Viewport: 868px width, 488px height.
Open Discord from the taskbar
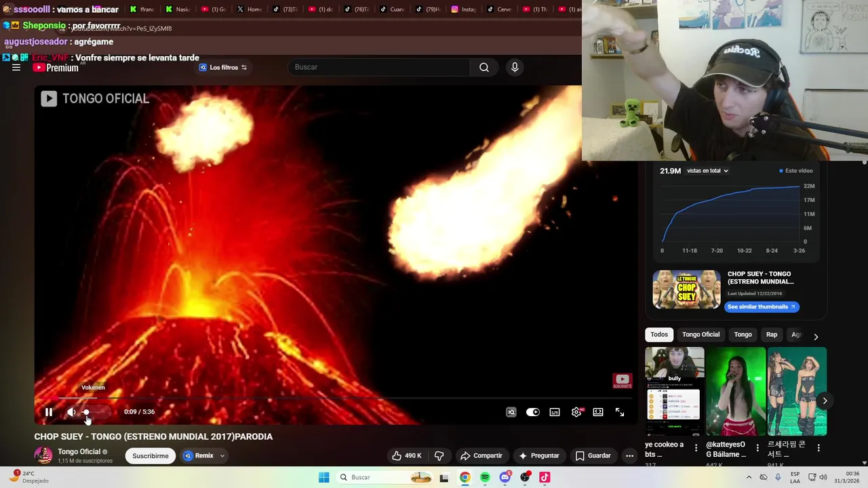point(505,477)
